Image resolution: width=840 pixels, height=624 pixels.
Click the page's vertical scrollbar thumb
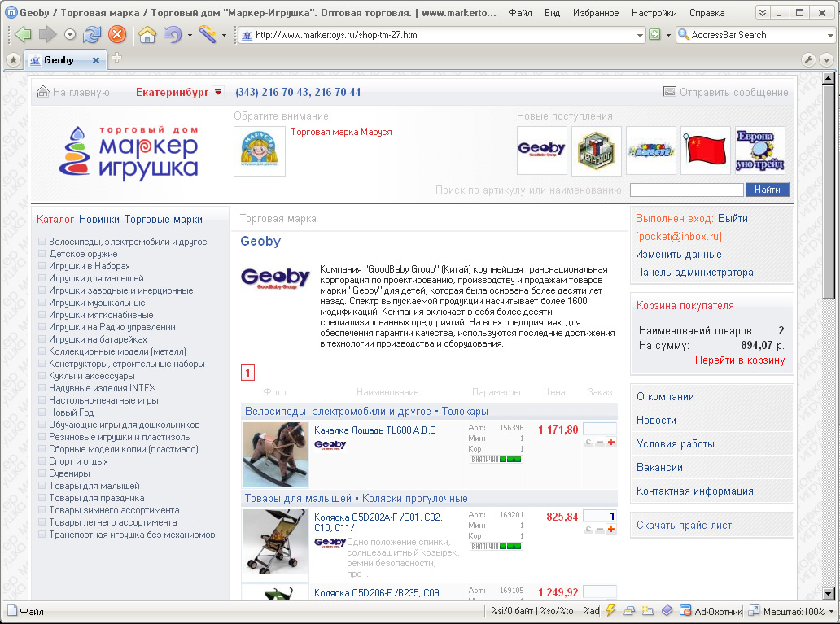pos(829,192)
